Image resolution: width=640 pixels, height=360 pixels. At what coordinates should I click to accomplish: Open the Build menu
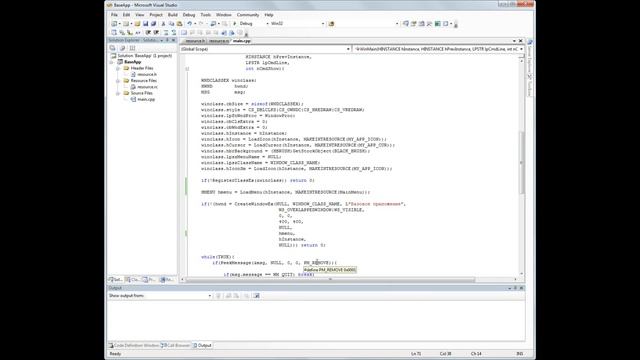tap(173, 15)
